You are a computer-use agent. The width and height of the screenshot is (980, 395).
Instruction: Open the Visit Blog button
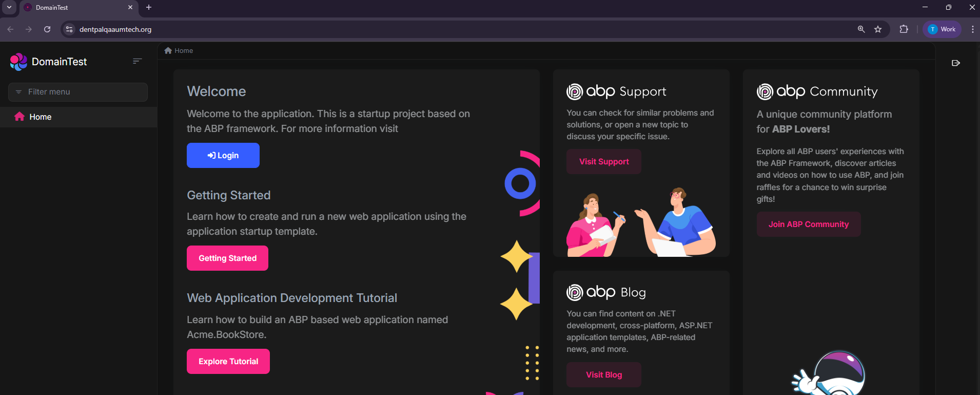(604, 375)
